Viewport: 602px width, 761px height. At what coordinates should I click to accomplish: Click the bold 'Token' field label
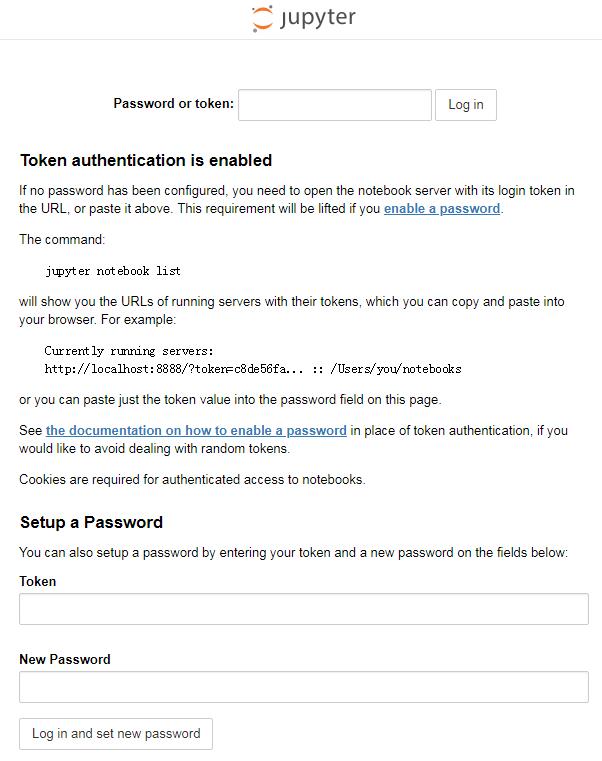(x=38, y=581)
